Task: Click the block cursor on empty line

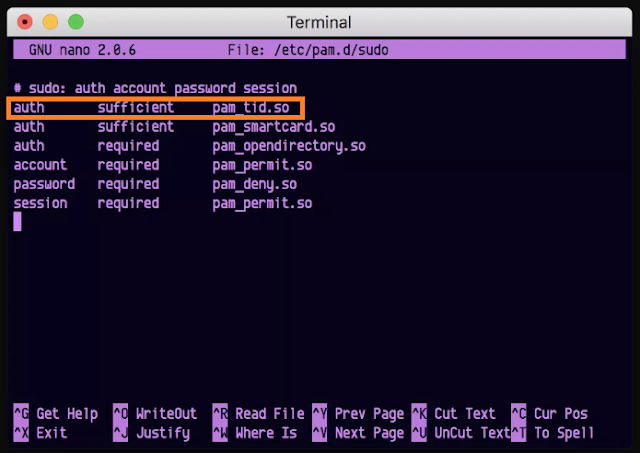Action: [17, 222]
